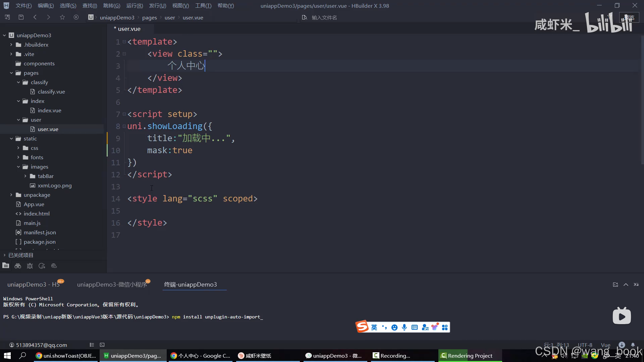This screenshot has width=644, height=362.
Task: Expand the .hbuilderx folder
Action: 11,45
